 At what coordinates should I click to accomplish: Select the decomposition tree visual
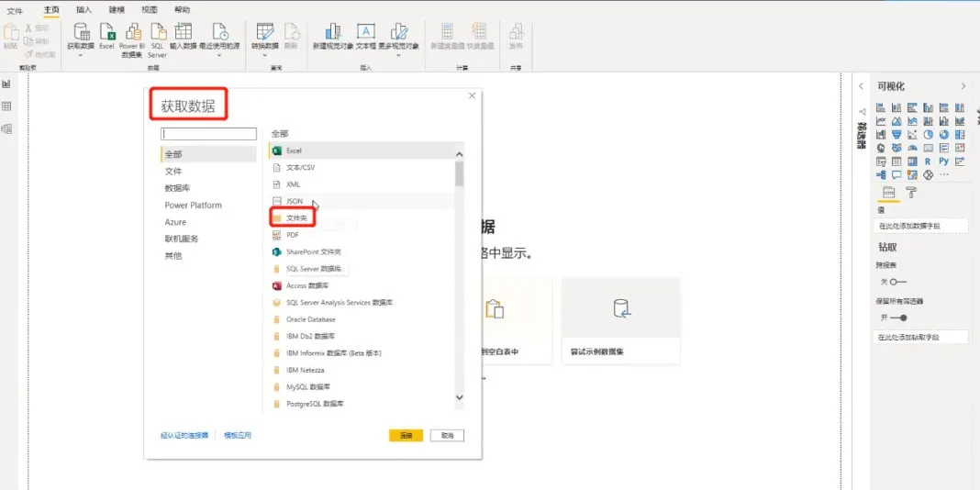pyautogui.click(x=881, y=175)
